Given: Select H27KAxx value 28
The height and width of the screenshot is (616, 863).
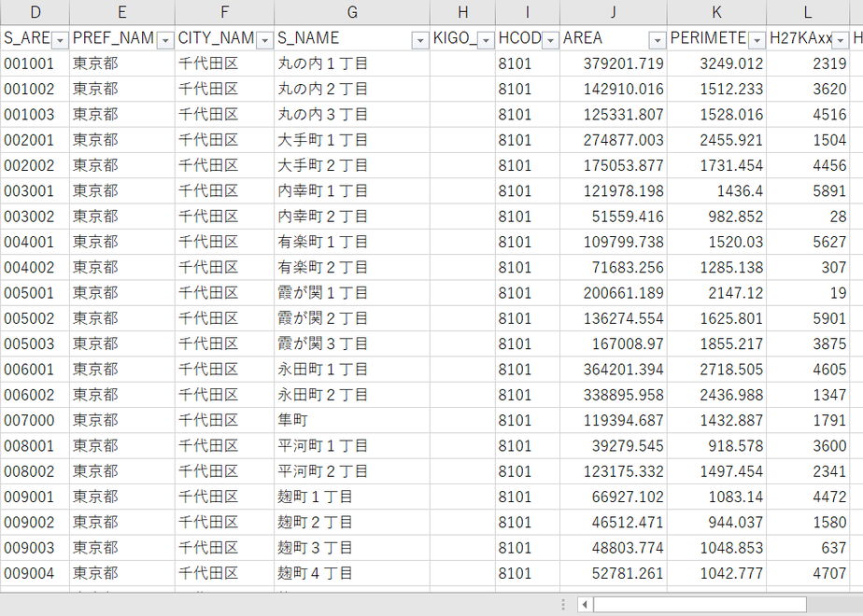Looking at the screenshot, I should coord(808,217).
